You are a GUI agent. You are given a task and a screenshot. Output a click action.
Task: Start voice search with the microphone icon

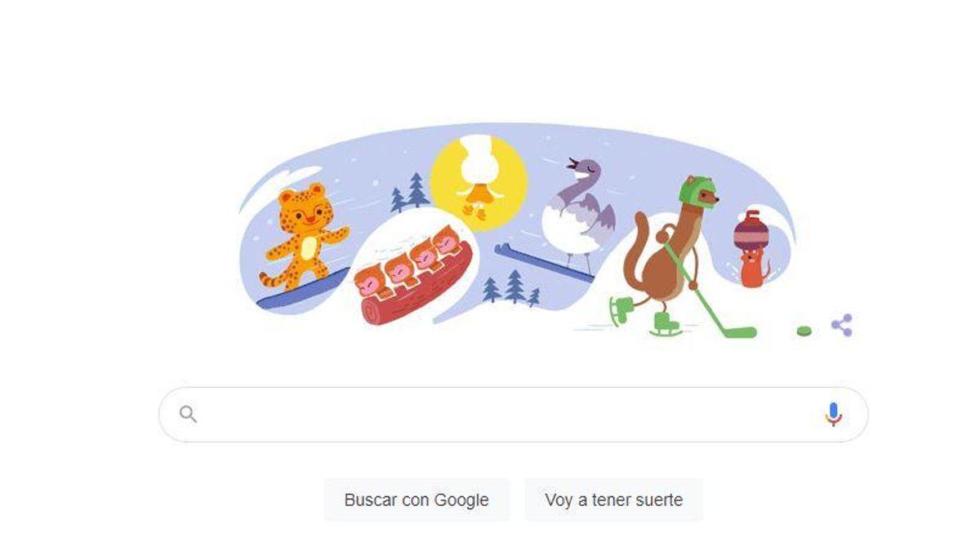tap(832, 415)
